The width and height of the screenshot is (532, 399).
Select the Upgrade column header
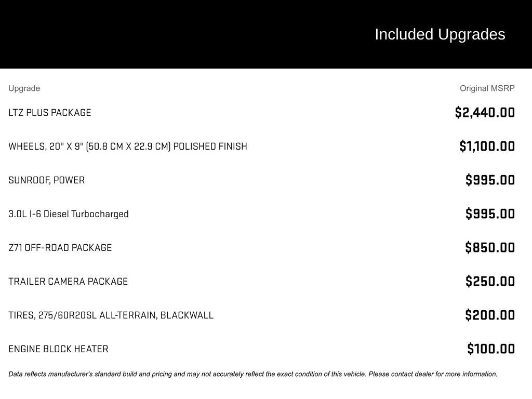click(24, 88)
